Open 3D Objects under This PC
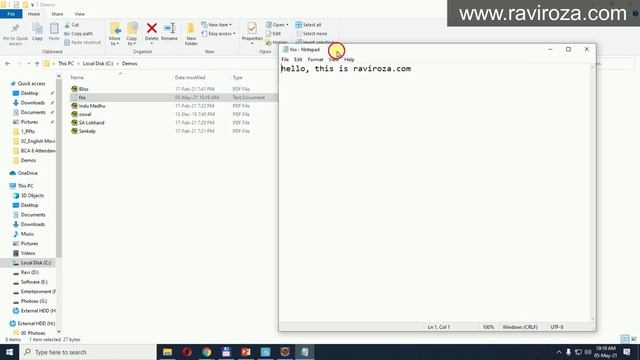640x360 pixels. [32, 196]
